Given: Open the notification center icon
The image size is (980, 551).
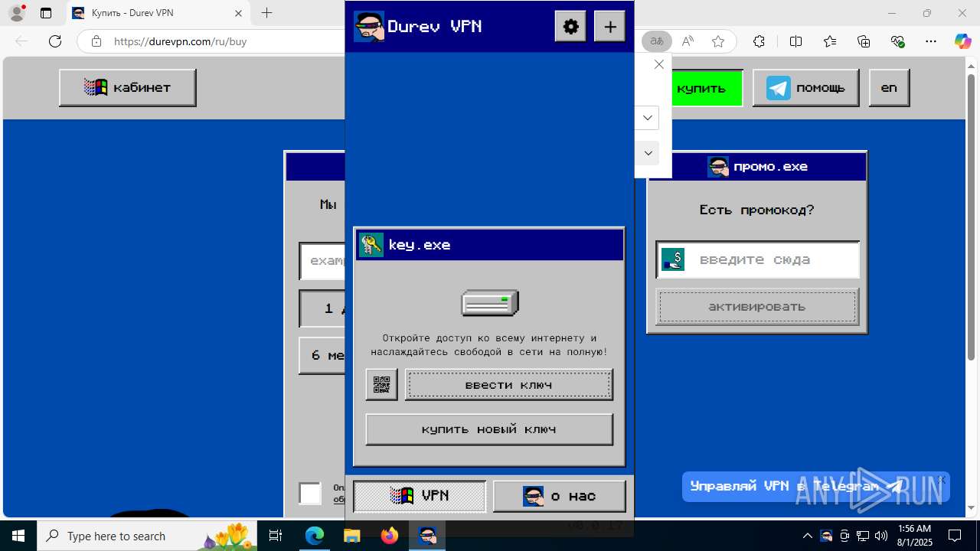Looking at the screenshot, I should [955, 536].
